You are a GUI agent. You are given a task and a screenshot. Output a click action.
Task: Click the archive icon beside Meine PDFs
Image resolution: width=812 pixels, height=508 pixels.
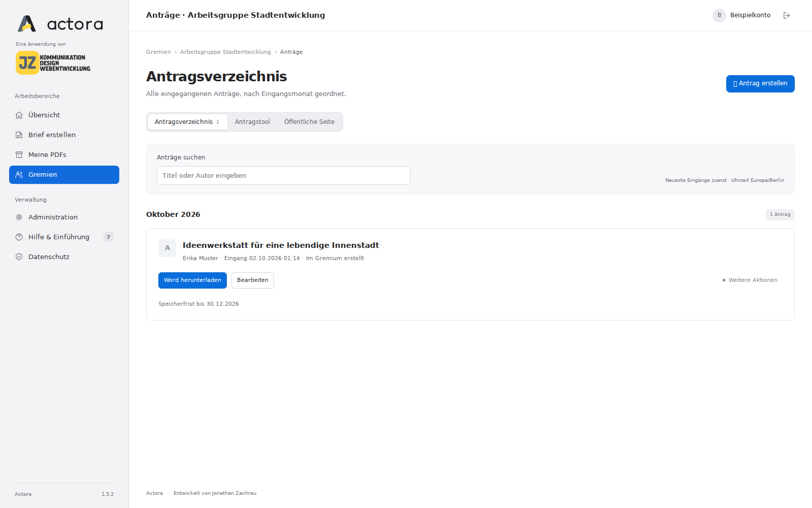(x=19, y=155)
